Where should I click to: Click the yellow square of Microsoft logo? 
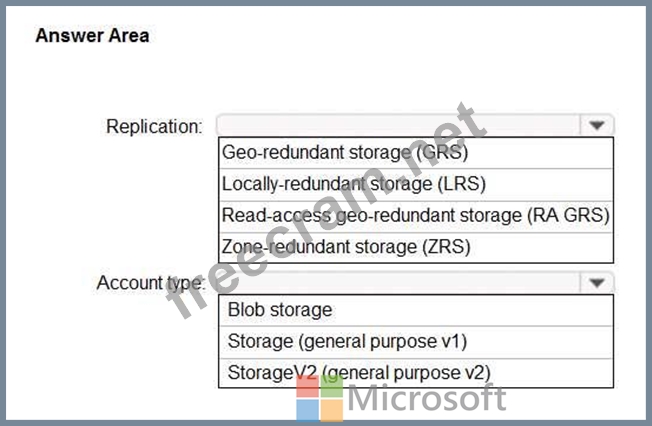coord(332,411)
